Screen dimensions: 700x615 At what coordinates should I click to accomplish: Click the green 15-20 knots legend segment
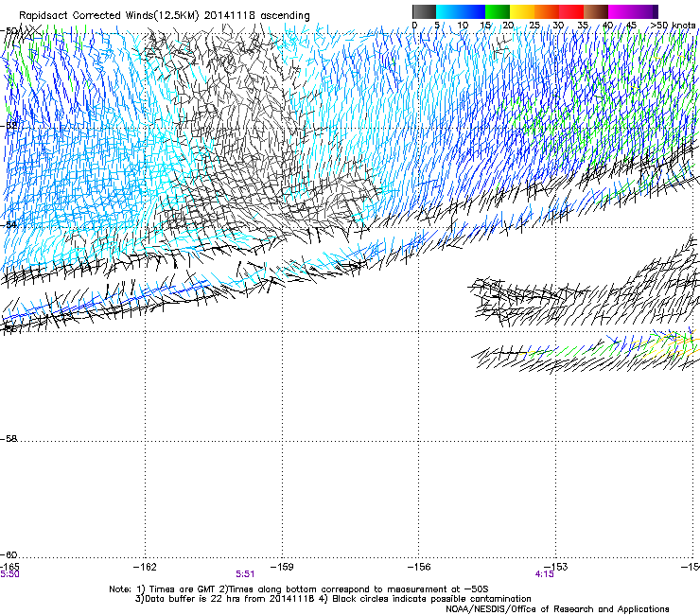pyautogui.click(x=498, y=11)
